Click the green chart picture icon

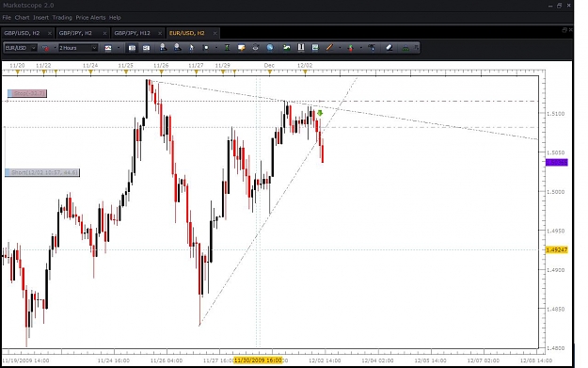tap(287, 48)
